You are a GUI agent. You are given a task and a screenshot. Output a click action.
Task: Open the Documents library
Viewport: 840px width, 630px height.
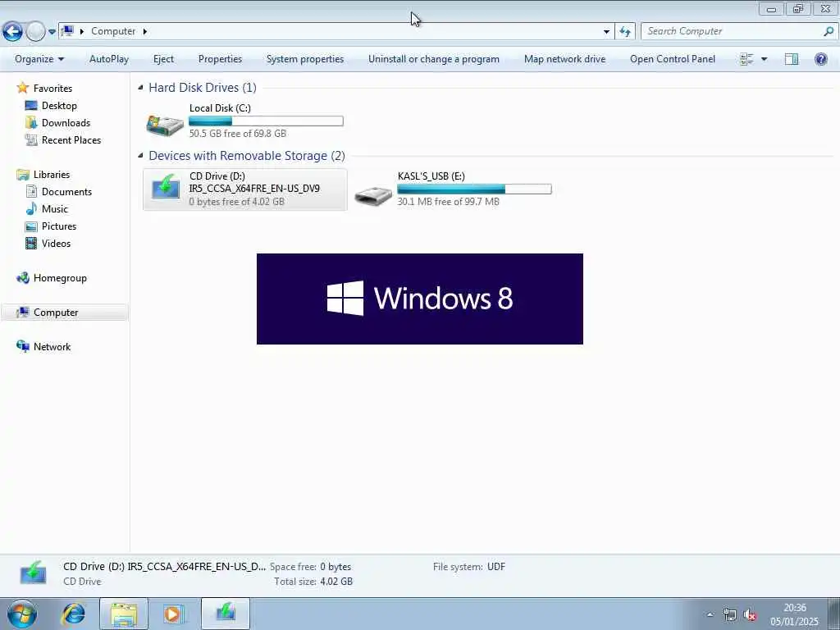point(66,191)
